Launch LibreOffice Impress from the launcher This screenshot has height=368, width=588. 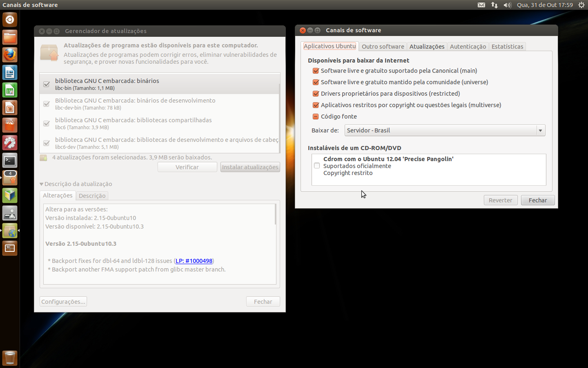click(10, 108)
